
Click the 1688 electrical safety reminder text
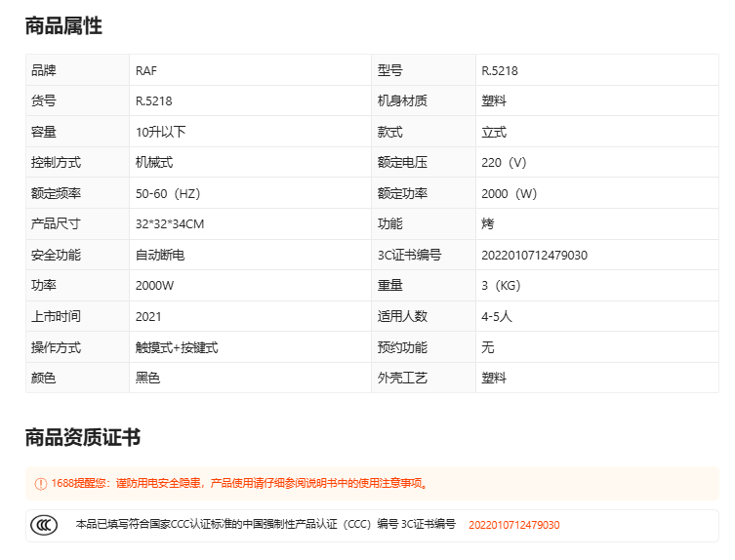[x=239, y=483]
